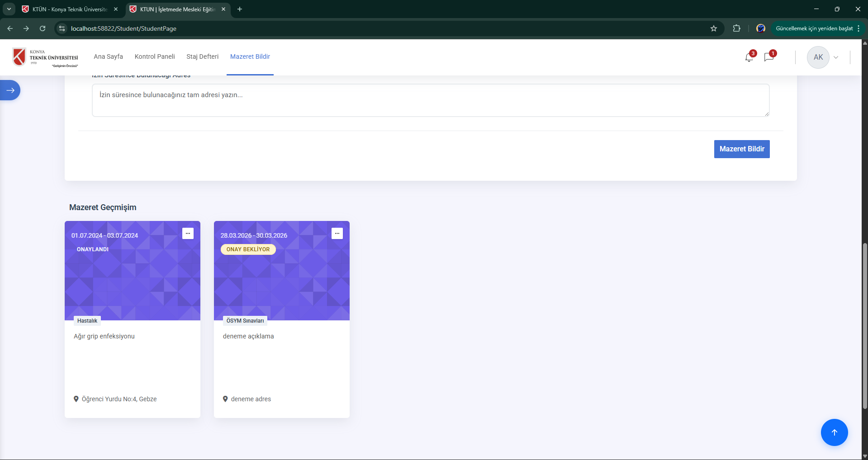Screen dimensions: 868x460
Task: Submit with the Mazeret Bildir button
Action: [741, 149]
